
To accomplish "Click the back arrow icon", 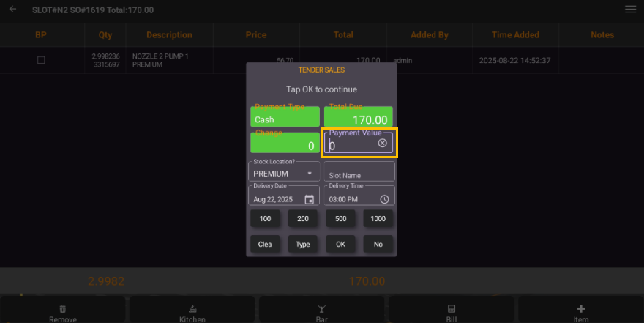I will tap(12, 10).
